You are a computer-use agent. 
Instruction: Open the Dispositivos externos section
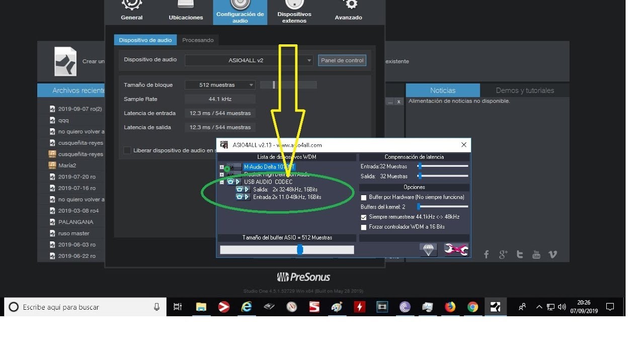tap(294, 12)
